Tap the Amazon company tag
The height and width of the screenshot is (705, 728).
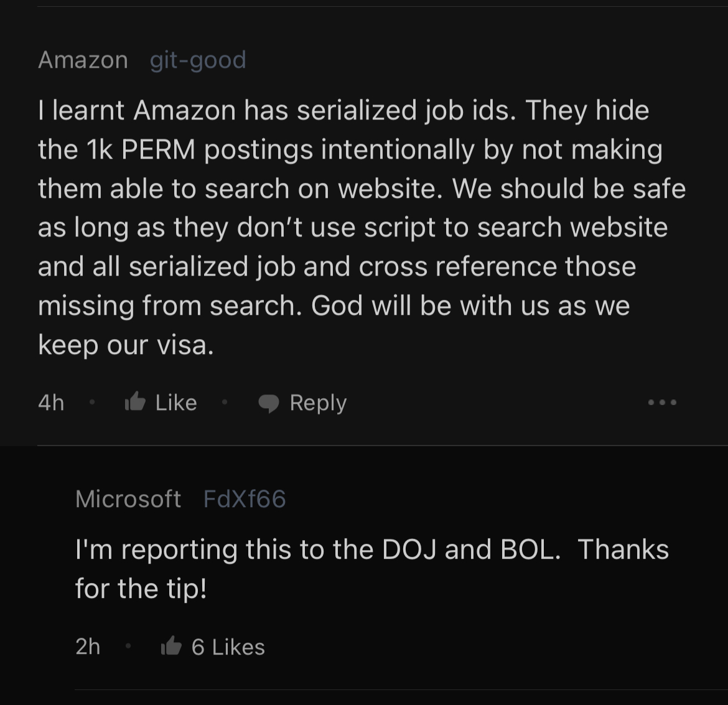83,60
